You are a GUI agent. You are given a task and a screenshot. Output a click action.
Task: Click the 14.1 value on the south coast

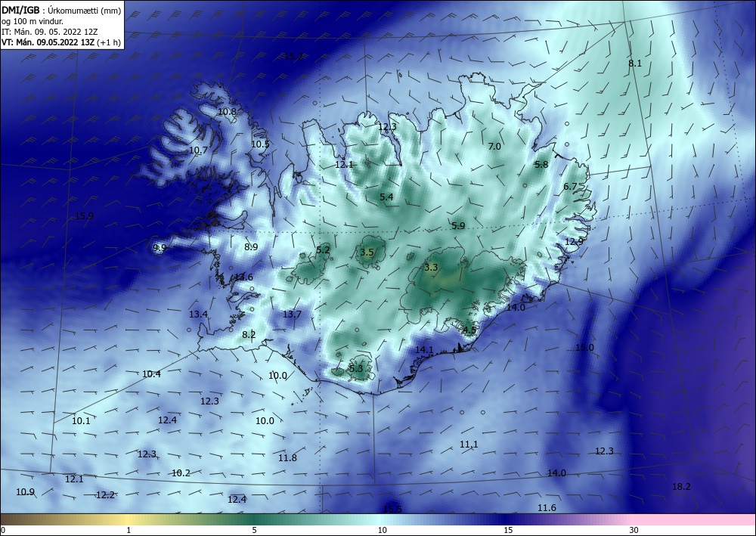pyautogui.click(x=424, y=349)
